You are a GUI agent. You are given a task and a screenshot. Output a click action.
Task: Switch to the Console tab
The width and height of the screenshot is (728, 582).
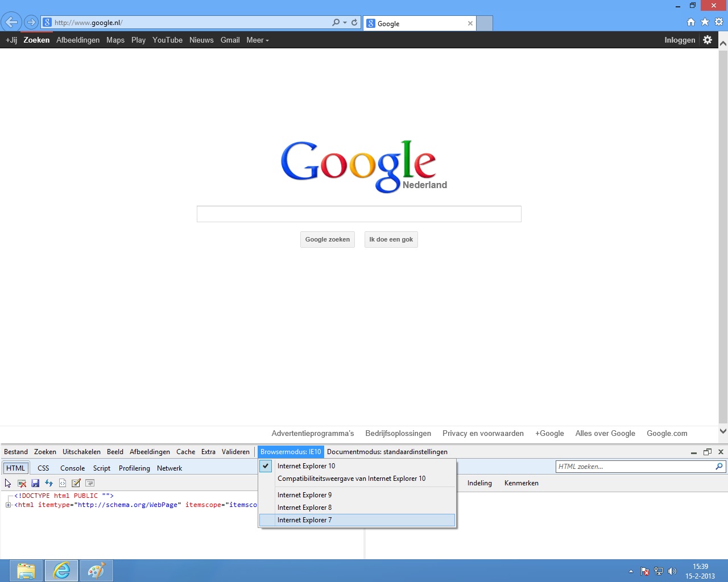tap(72, 468)
